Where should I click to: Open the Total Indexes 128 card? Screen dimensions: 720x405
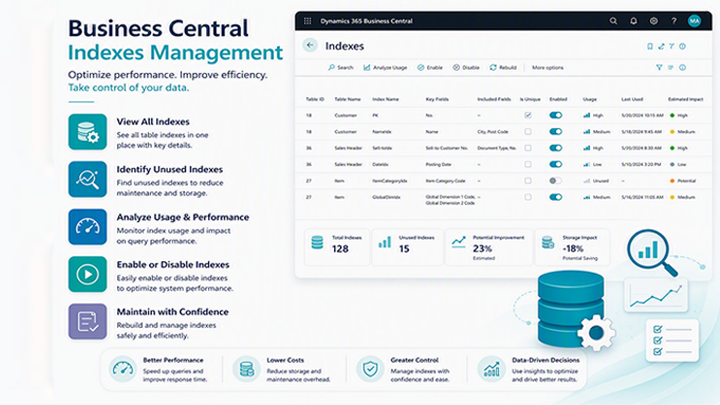pyautogui.click(x=337, y=247)
